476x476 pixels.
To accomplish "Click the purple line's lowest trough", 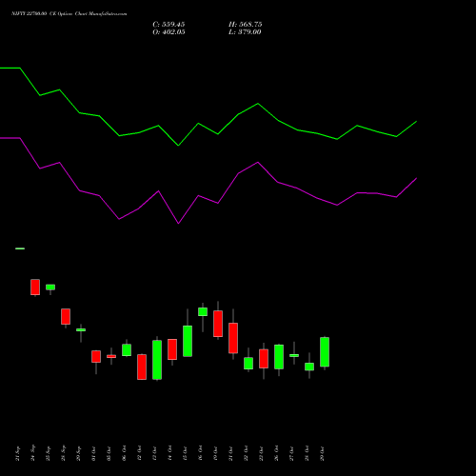I will tap(178, 224).
